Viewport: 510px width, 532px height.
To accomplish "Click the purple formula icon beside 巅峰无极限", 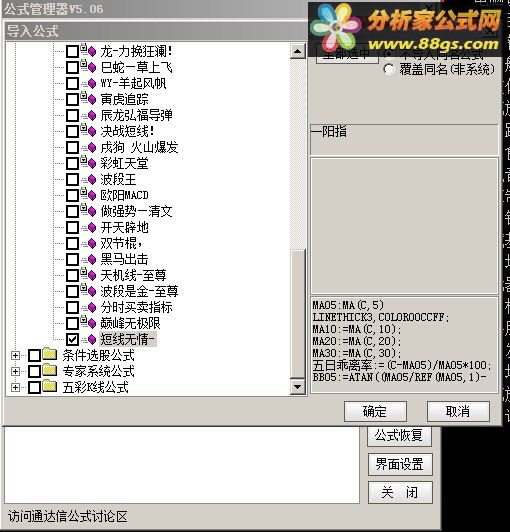I will pos(92,323).
